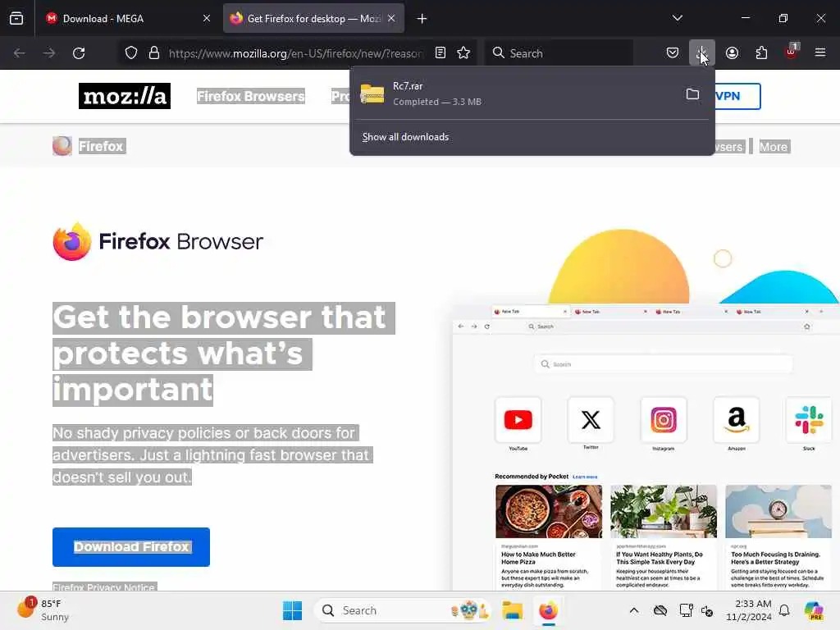Screen dimensions: 840x630
Task: Open the weather widget showing 85°F Sunny
Action: pos(43,610)
